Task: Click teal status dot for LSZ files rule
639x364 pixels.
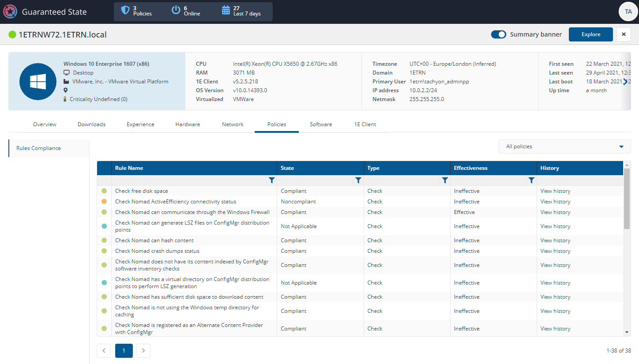Action: 104,226
